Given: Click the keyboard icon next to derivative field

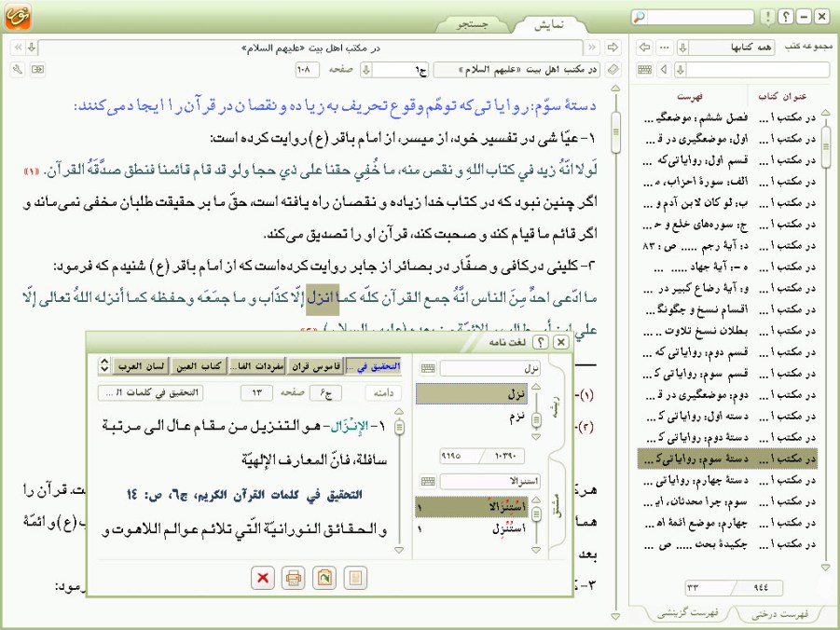Looking at the screenshot, I should [x=428, y=482].
